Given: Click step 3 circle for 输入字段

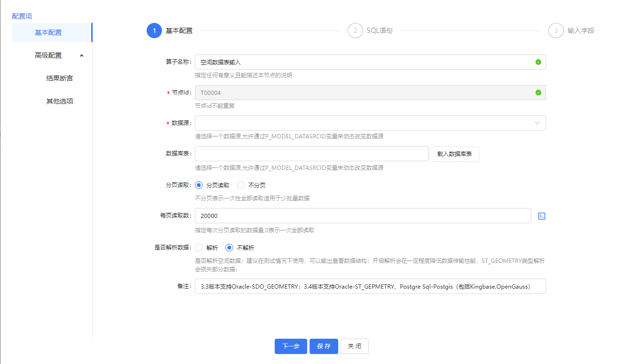Looking at the screenshot, I should (556, 31).
